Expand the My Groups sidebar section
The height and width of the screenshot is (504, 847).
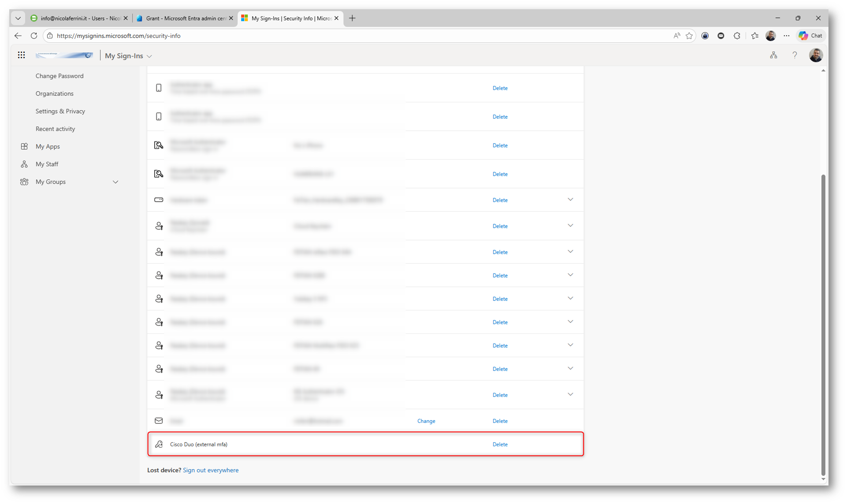[115, 182]
